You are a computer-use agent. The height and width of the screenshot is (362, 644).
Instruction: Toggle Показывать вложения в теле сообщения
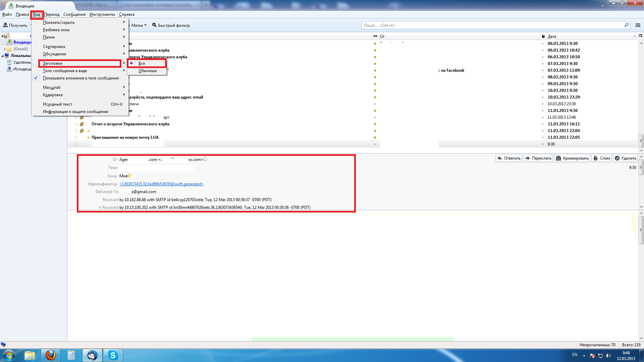pyautogui.click(x=80, y=78)
